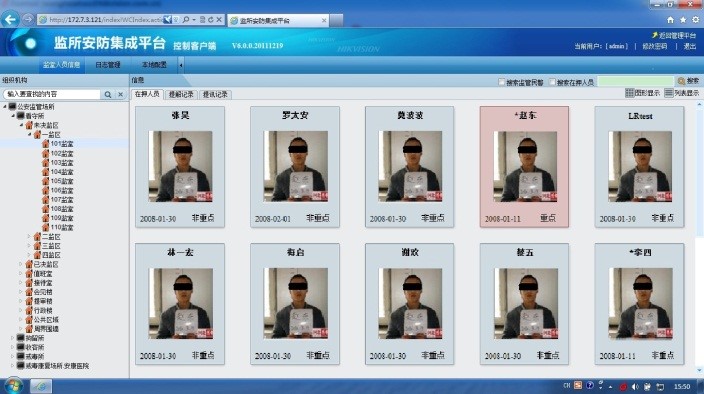Click the 修改密码 link
704x394 pixels.
tap(655, 46)
